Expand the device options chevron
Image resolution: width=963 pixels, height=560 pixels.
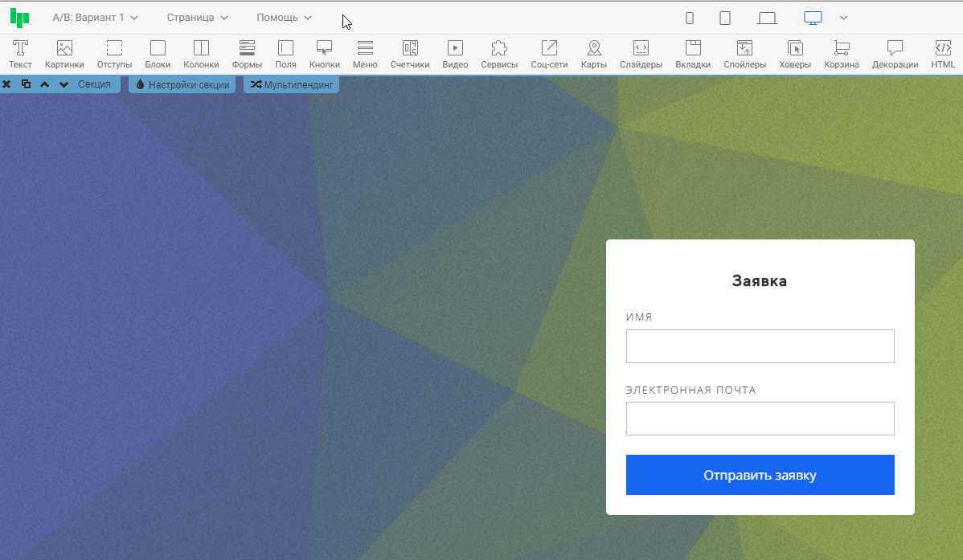pyautogui.click(x=843, y=18)
